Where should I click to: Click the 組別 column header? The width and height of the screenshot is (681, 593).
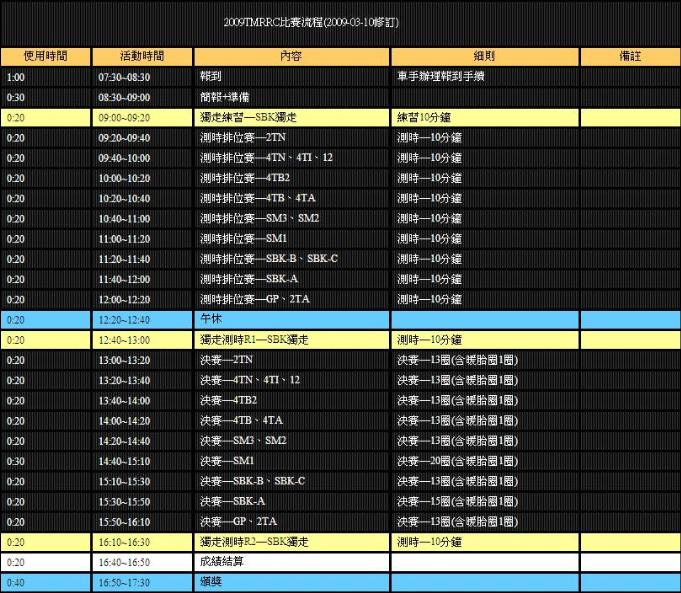click(484, 57)
